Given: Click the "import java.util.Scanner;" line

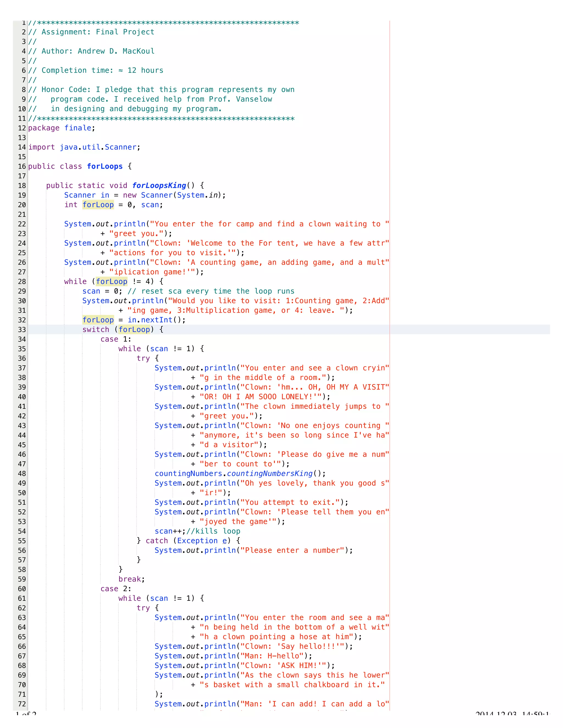Looking at the screenshot, I should click(x=84, y=147).
